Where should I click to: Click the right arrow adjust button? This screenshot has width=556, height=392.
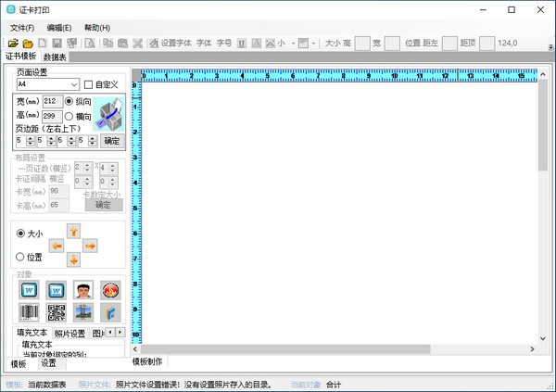coord(90,246)
